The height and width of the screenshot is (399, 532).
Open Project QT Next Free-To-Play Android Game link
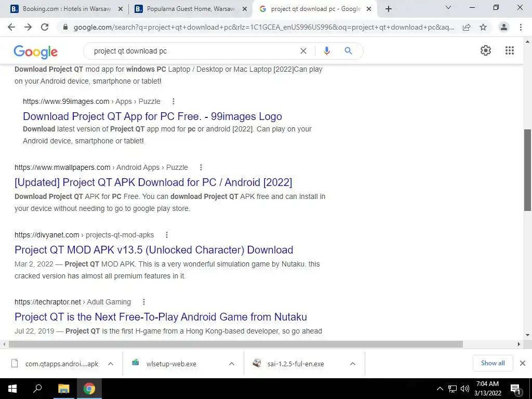[x=161, y=317]
